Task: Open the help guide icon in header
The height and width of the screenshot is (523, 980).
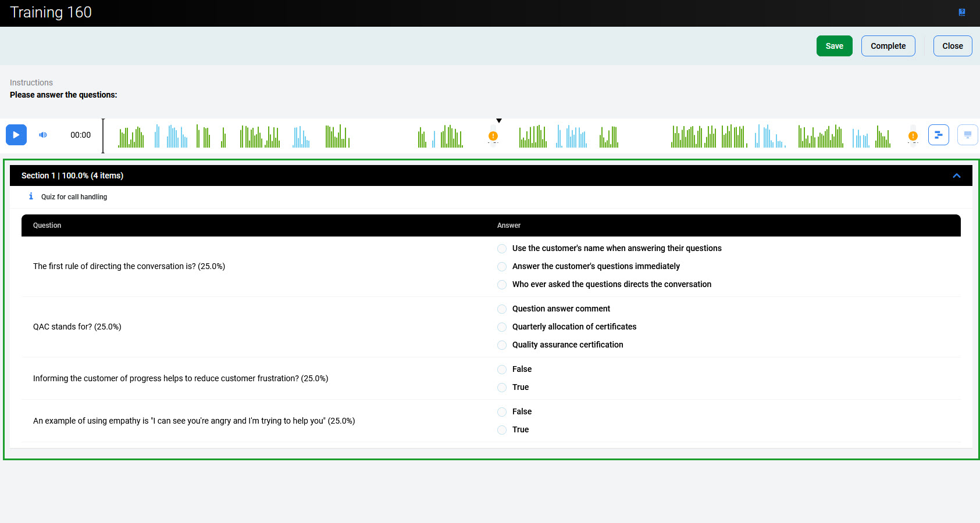Action: [x=962, y=12]
